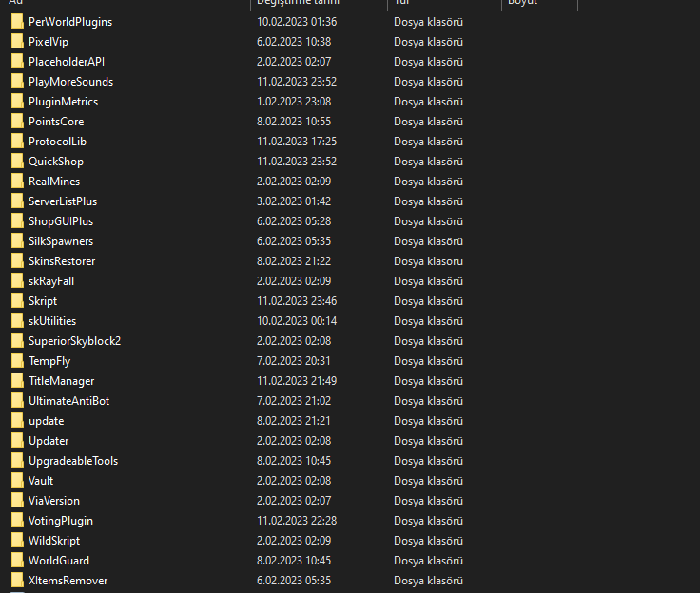The height and width of the screenshot is (593, 700).
Task: Select the Vault folder name
Action: [41, 481]
